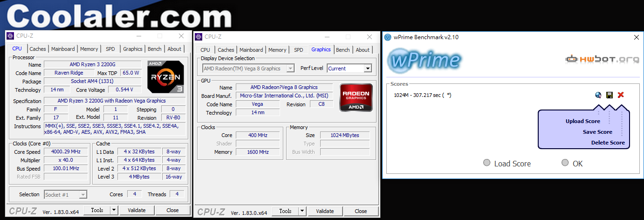Click the floppy disk save score icon
Viewport: 644px width, 220px height.
609,95
